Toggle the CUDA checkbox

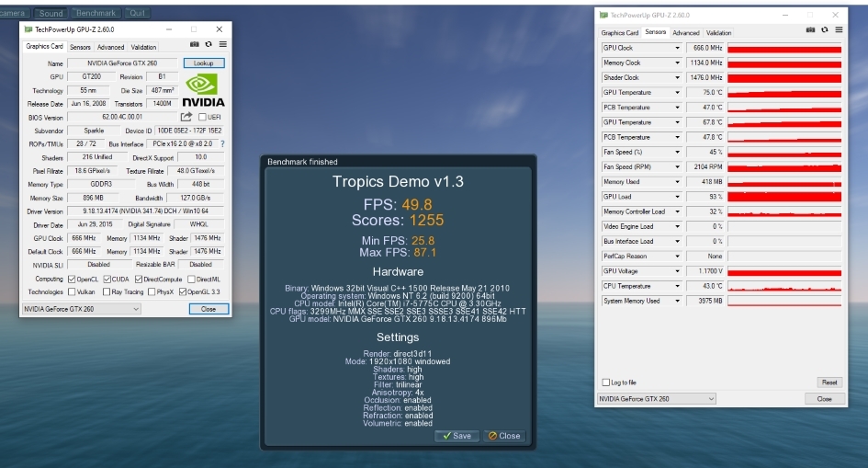pos(107,280)
